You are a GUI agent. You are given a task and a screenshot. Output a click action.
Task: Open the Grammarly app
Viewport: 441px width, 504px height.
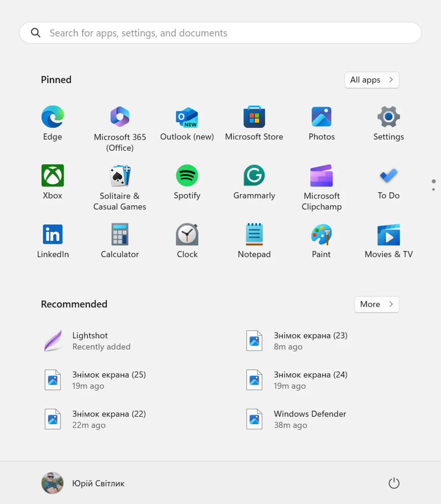pyautogui.click(x=254, y=182)
